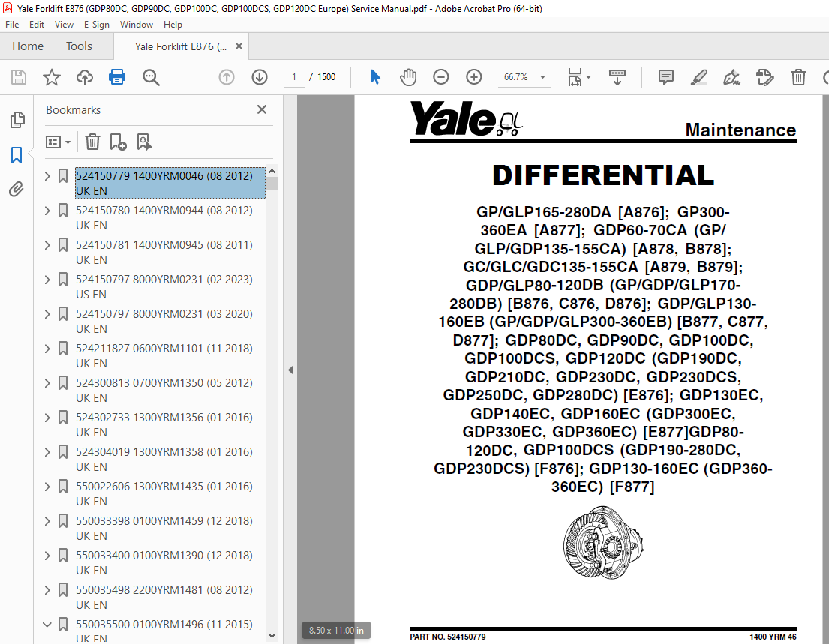Find the current bookmark icon

(144, 142)
